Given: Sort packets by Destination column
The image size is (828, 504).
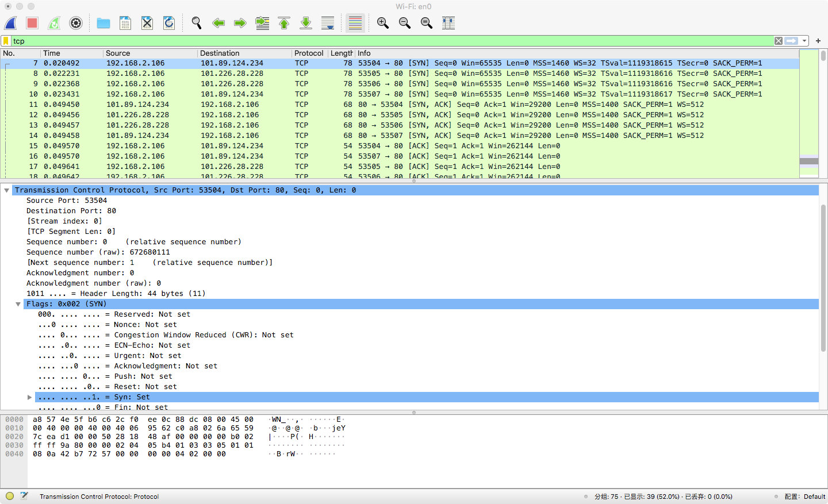Looking at the screenshot, I should (245, 53).
